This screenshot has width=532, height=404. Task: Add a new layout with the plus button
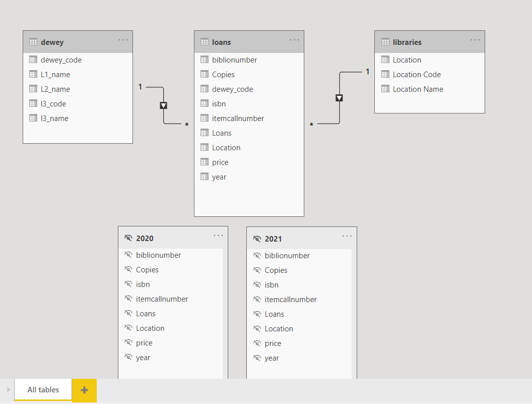point(85,390)
